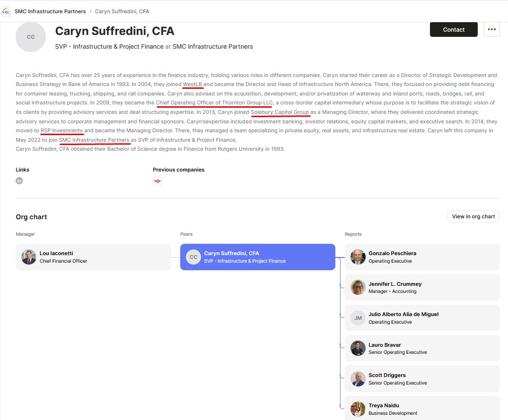Click 'Business Development' title text
This screenshot has width=508, height=420.
393,413
